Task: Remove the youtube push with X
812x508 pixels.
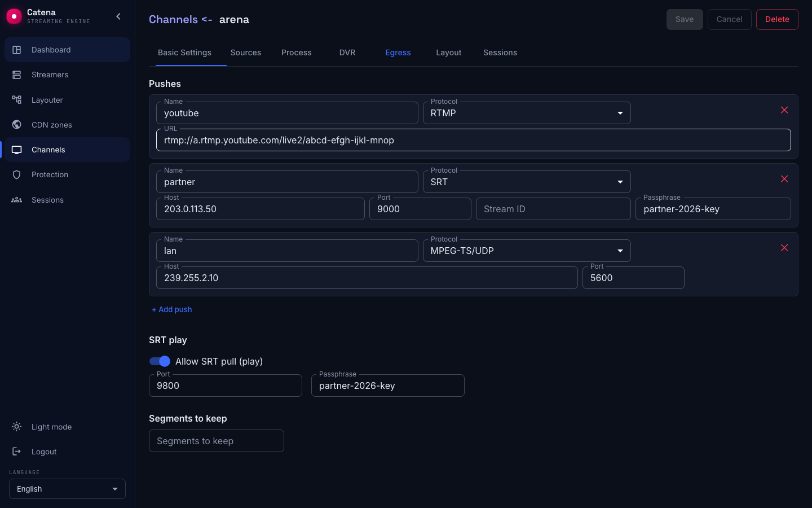Action: pyautogui.click(x=784, y=110)
